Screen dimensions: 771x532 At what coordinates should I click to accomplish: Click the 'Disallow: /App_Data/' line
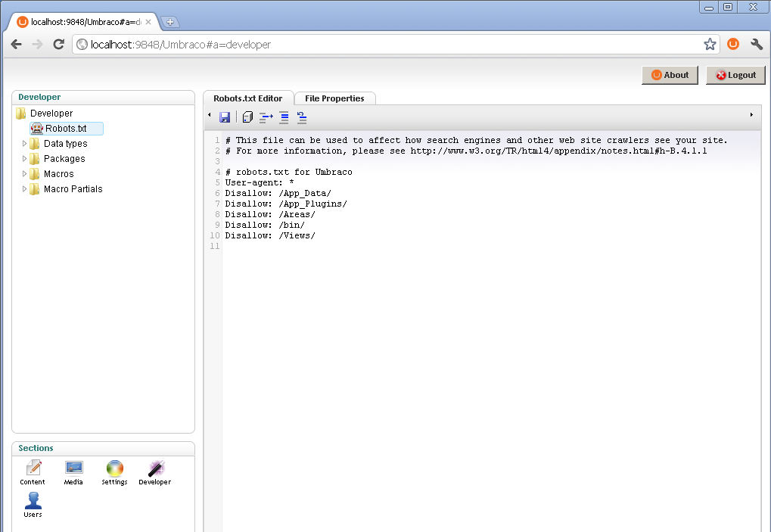(278, 193)
